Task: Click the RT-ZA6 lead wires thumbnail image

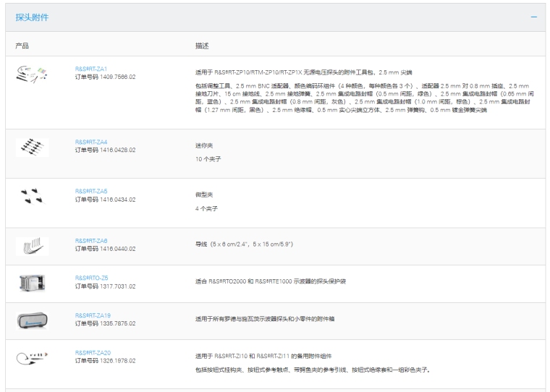Action: 32,244
